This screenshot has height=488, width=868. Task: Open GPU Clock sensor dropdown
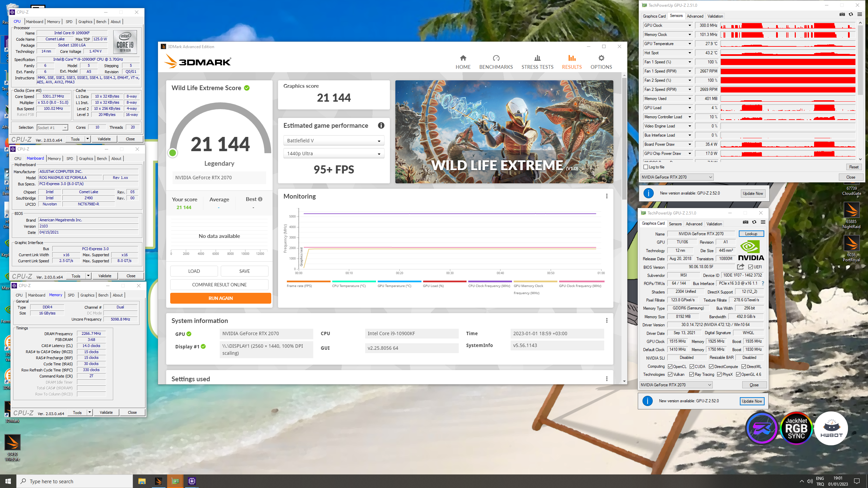689,25
